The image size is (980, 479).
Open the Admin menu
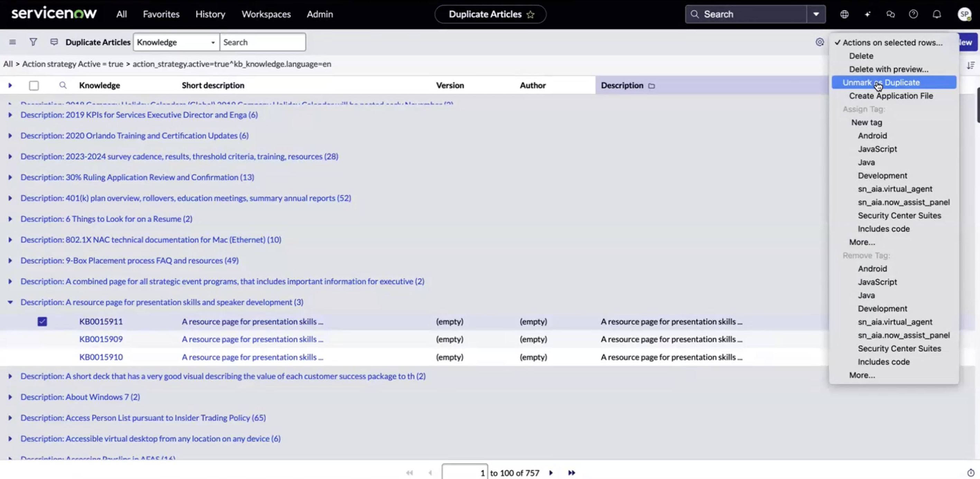point(320,14)
